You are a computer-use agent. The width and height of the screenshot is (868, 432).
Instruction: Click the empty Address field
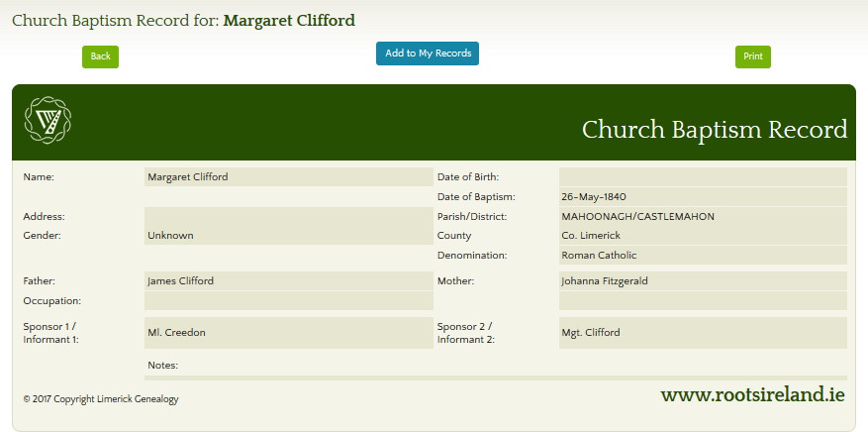pos(288,216)
